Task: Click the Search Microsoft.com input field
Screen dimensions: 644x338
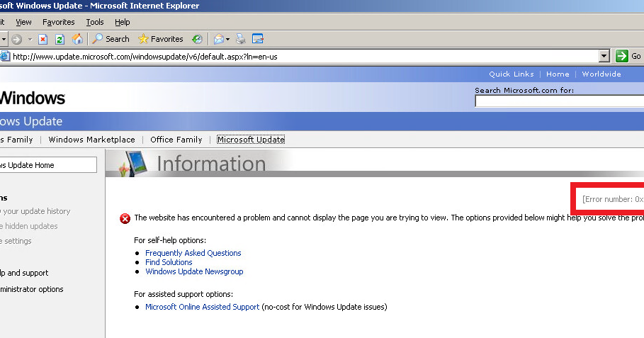Action: click(559, 101)
